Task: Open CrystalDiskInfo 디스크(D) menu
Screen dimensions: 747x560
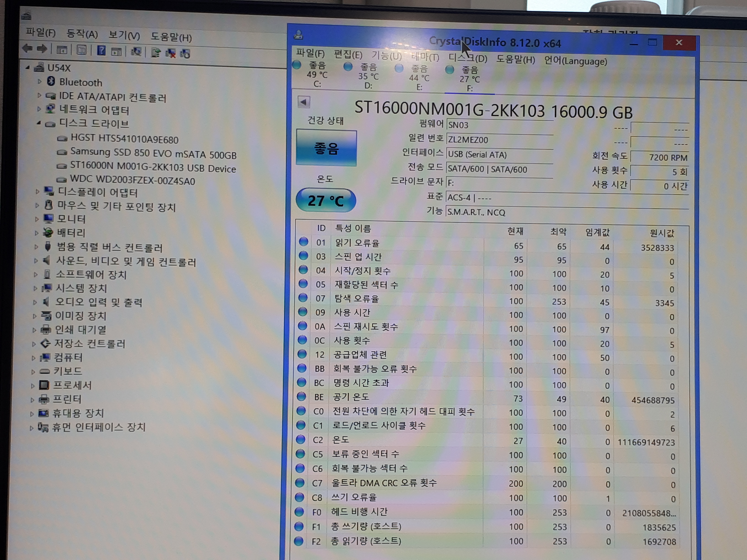Action: click(x=468, y=58)
